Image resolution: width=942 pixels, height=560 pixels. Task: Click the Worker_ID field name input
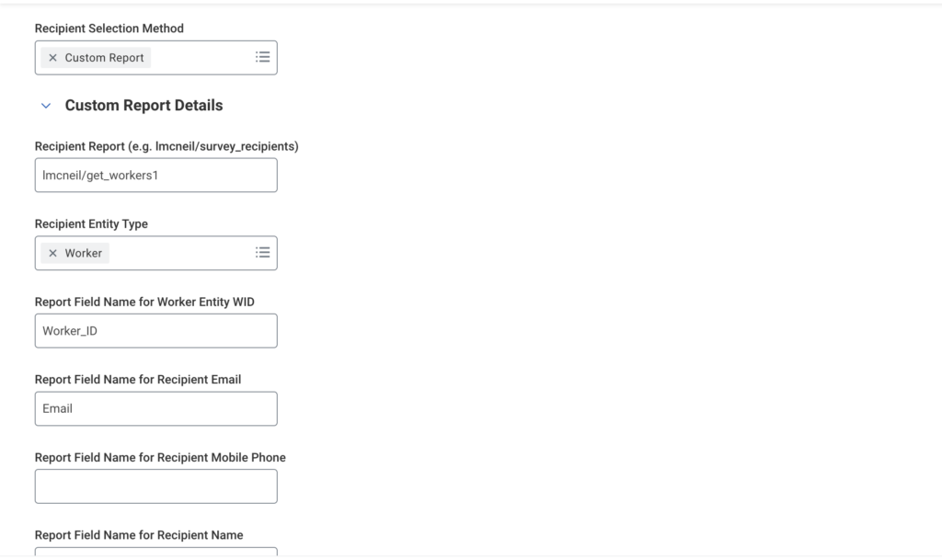[x=155, y=331]
